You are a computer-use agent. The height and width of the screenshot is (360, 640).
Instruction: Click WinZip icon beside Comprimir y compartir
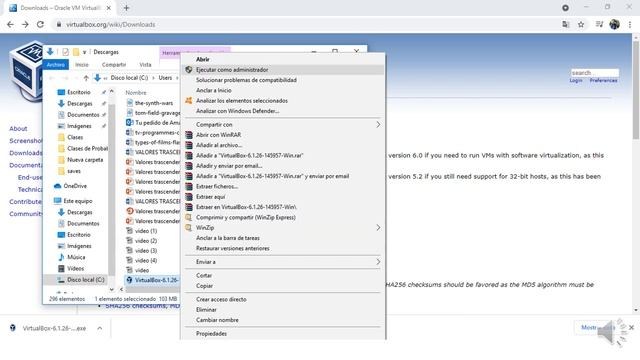click(x=189, y=217)
